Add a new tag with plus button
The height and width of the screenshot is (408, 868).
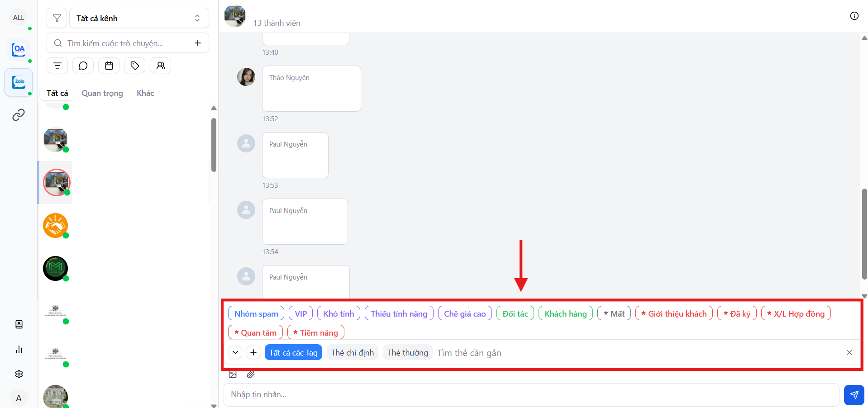tap(253, 352)
